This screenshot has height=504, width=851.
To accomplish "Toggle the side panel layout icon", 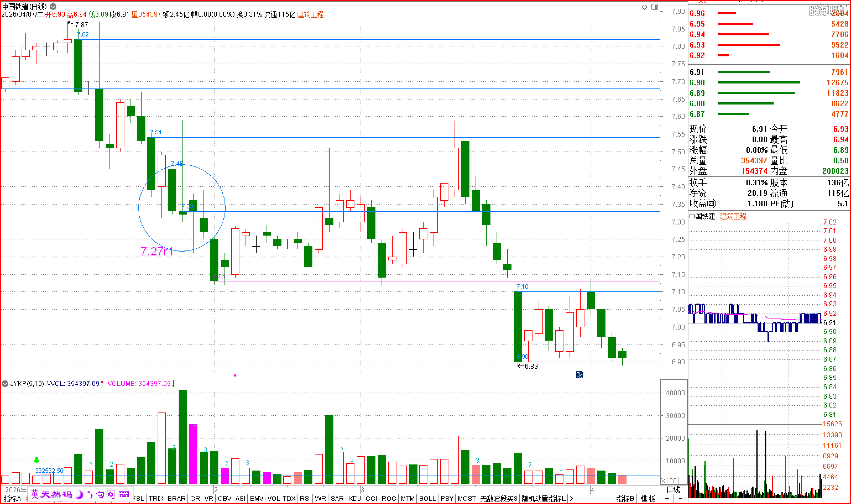I will (654, 7).
